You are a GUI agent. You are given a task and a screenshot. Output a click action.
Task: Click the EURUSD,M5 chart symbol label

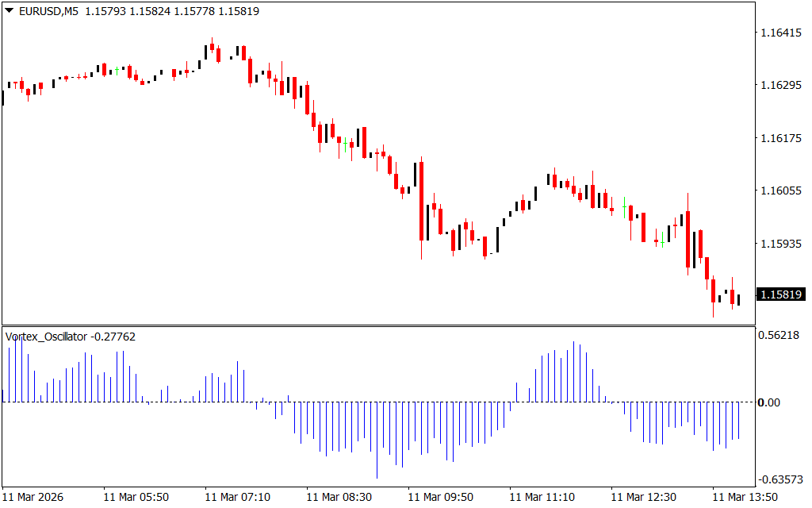(x=48, y=12)
